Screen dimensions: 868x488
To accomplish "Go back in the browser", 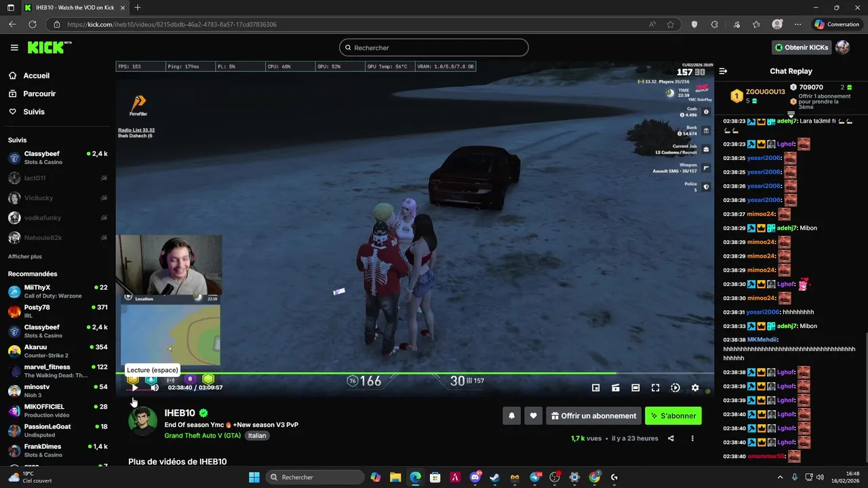I will pyautogui.click(x=12, y=24).
